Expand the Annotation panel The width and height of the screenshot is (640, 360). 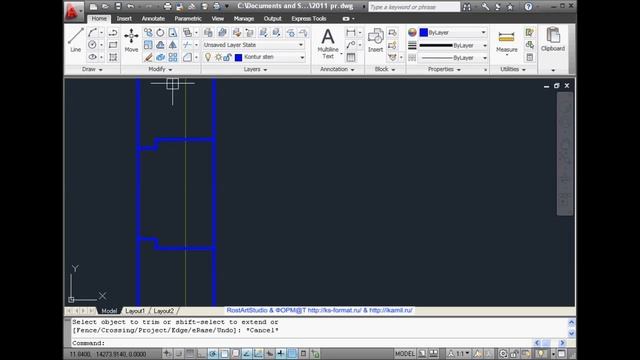coord(337,69)
